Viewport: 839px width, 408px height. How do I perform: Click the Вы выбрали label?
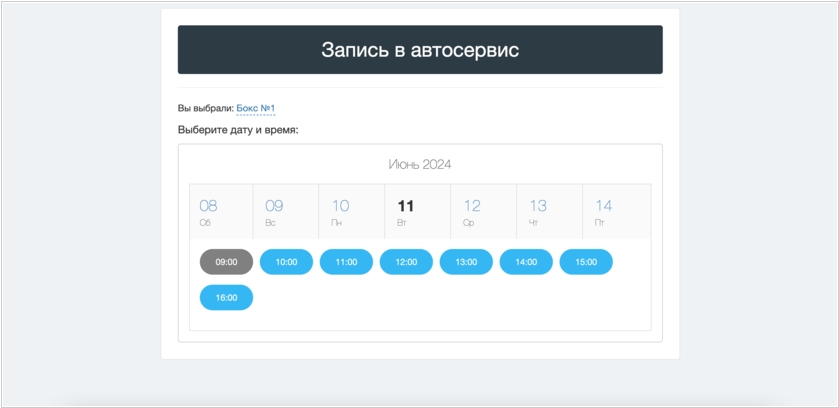(206, 109)
